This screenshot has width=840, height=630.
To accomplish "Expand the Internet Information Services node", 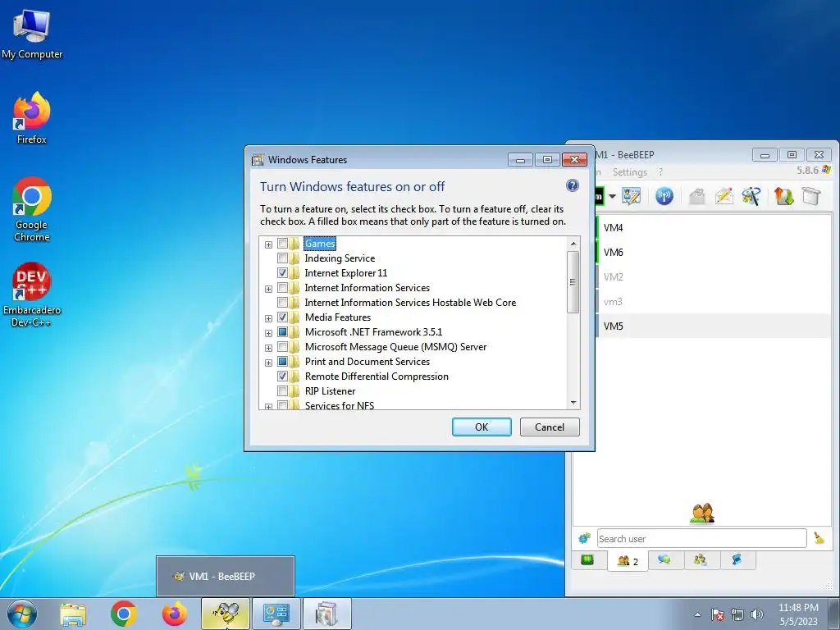I will tap(268, 290).
